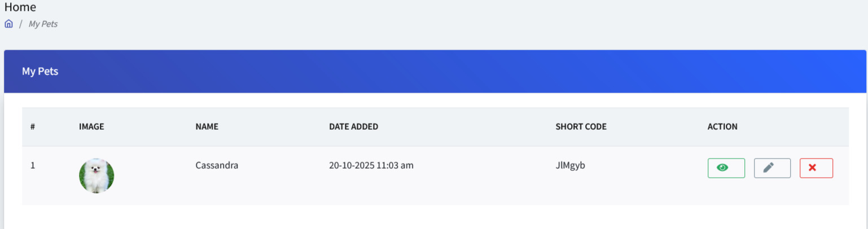This screenshot has height=229, width=868.
Task: Click the # column header
Action: [33, 127]
